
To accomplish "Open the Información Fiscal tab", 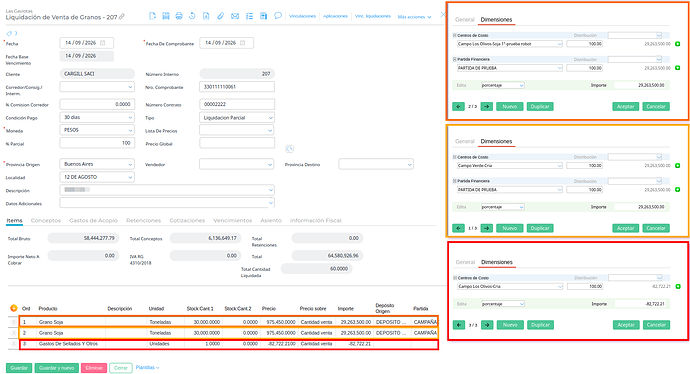I will coord(316,220).
